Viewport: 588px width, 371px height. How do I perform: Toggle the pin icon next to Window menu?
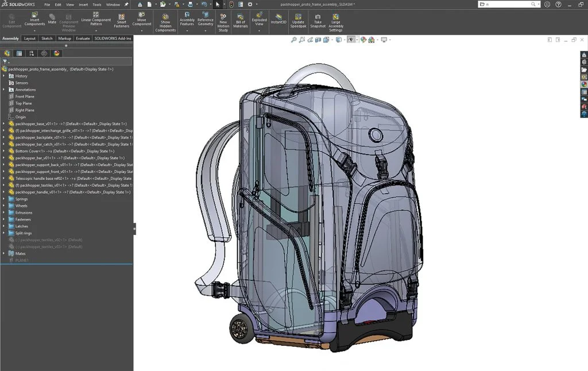point(126,5)
